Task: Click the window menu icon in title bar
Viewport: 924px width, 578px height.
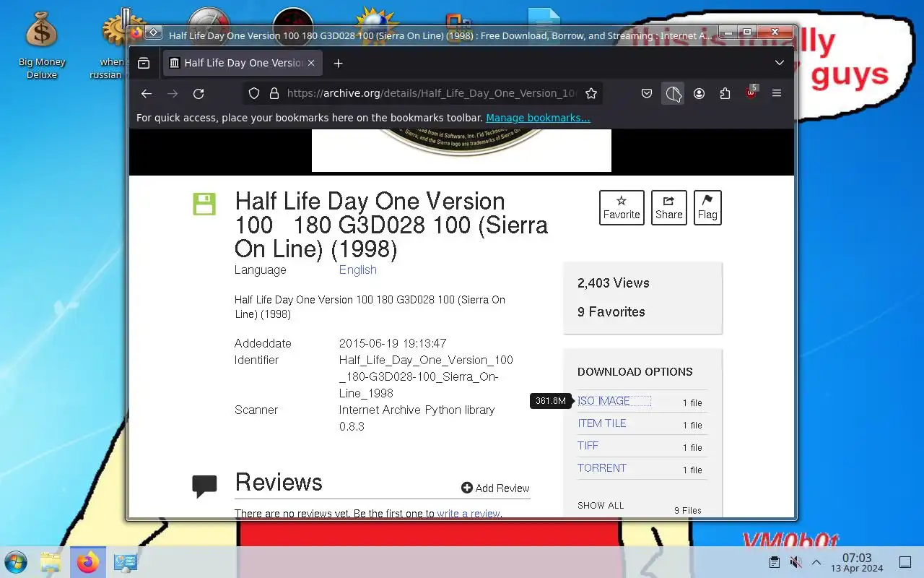Action: 153,33
